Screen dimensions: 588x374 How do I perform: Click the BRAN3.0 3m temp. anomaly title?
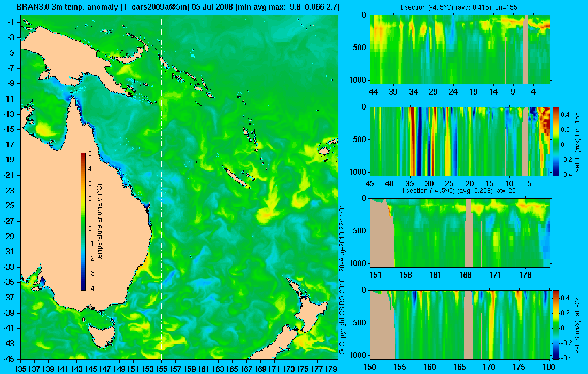point(178,7)
